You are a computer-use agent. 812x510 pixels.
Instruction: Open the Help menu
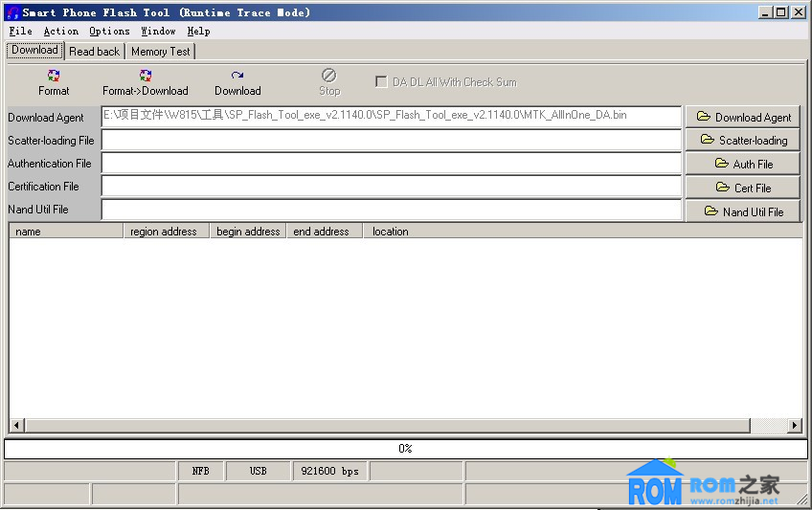(x=199, y=31)
